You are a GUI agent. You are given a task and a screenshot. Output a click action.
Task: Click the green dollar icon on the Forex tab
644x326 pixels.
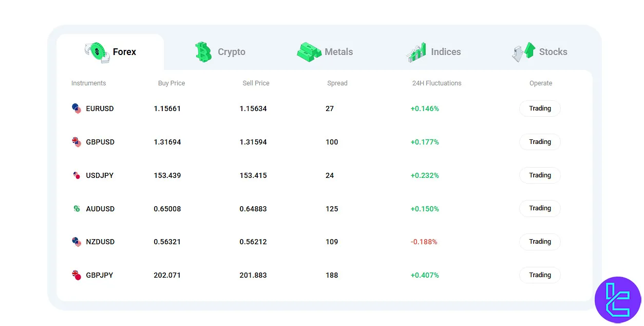[97, 51]
